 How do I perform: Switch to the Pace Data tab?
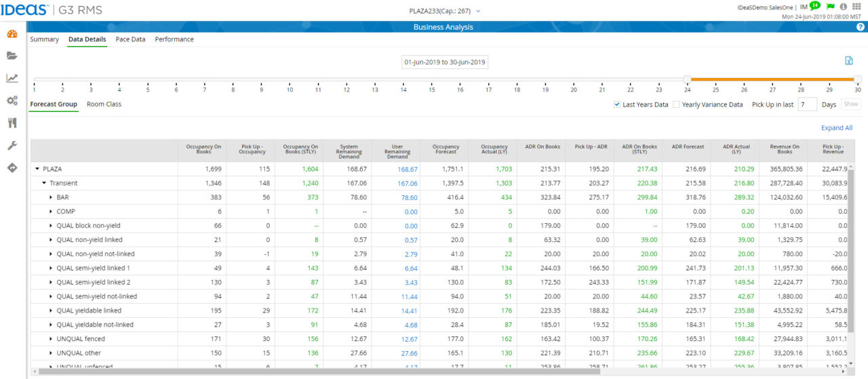click(130, 39)
